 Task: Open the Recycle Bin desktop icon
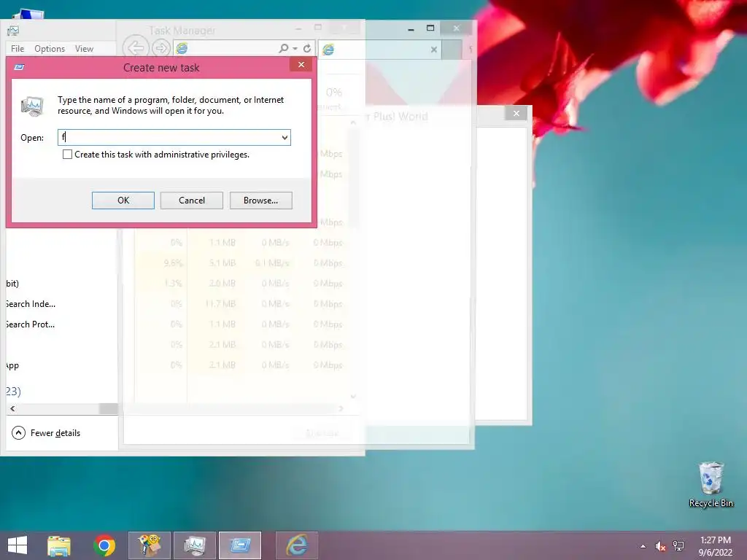(711, 484)
